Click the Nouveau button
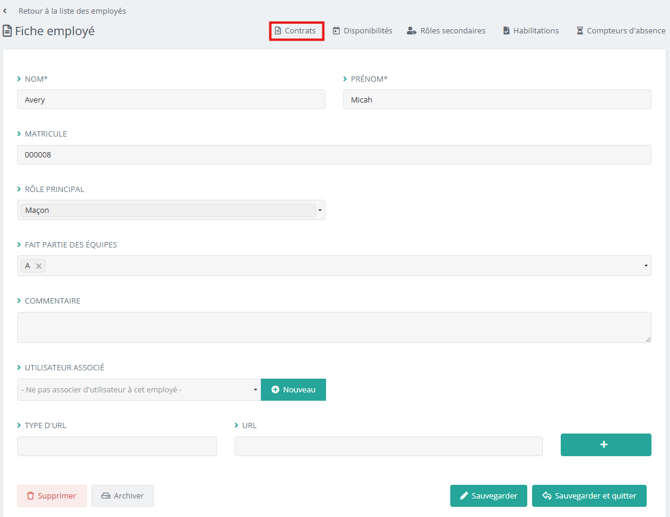The image size is (670, 517). point(293,389)
